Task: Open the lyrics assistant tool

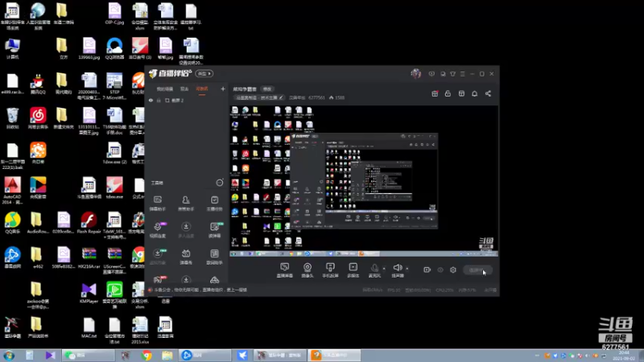Action: [x=214, y=257]
